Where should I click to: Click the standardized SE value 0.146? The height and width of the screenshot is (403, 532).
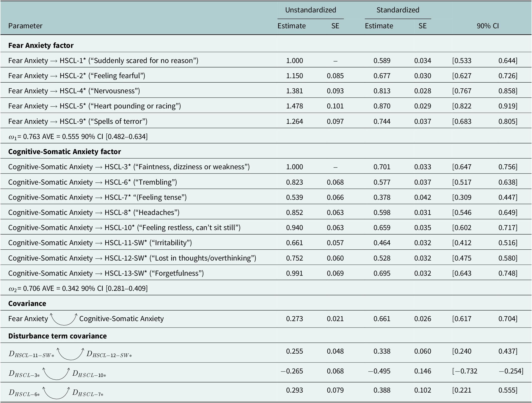(x=423, y=371)
